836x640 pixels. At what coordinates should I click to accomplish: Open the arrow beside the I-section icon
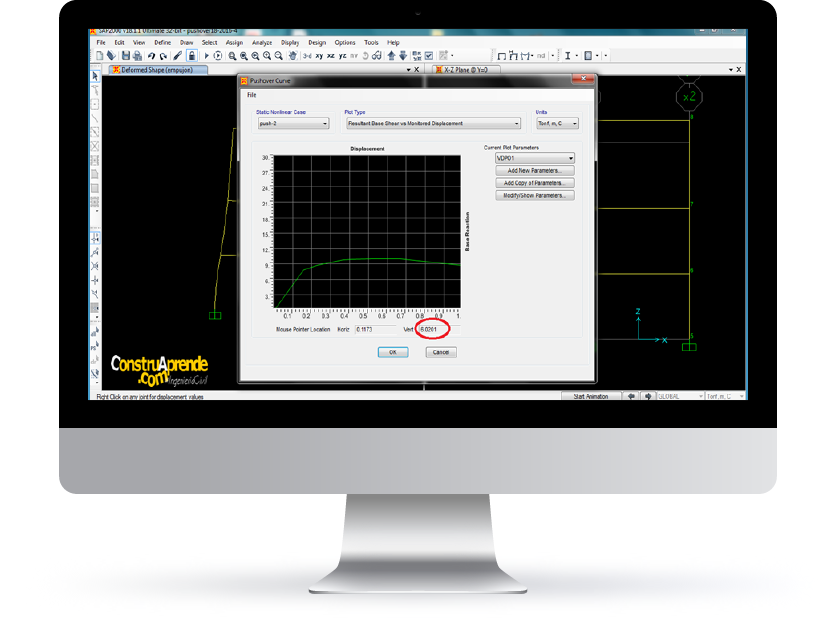pyautogui.click(x=576, y=55)
